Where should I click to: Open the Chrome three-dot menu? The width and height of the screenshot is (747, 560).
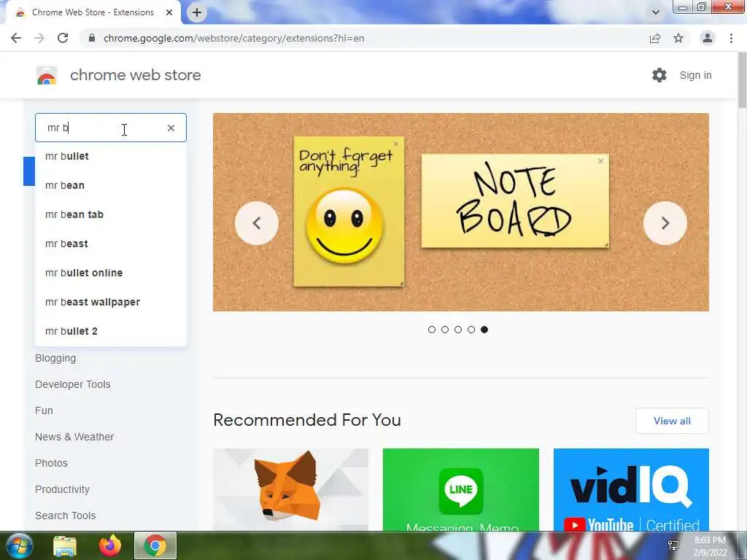click(731, 38)
